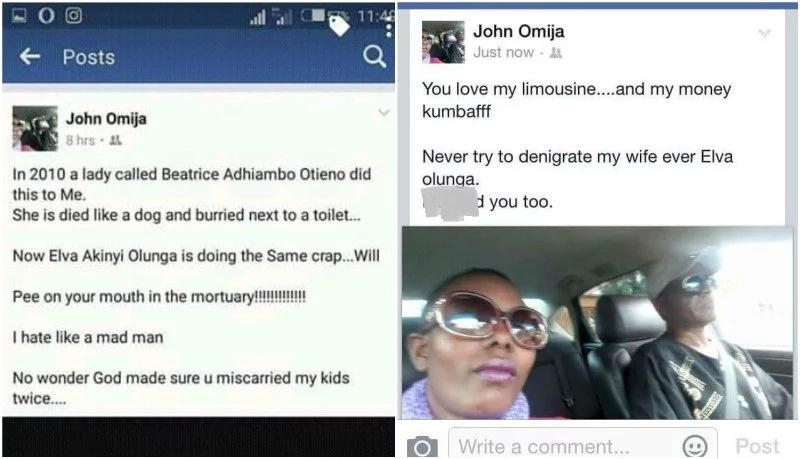Tap the friends audience icon under 8 hrs

[116, 140]
